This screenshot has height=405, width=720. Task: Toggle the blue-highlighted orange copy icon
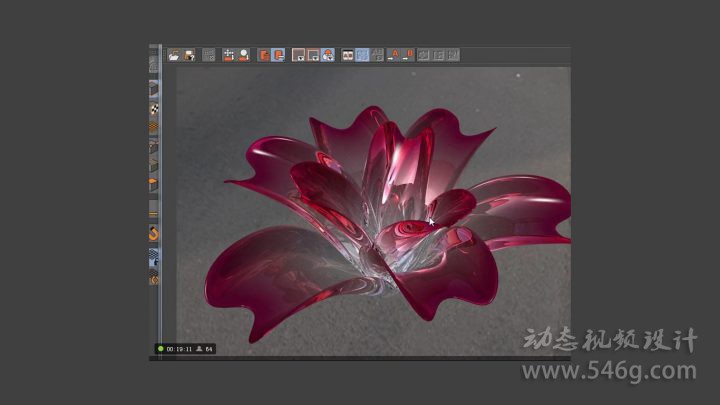pyautogui.click(x=278, y=56)
